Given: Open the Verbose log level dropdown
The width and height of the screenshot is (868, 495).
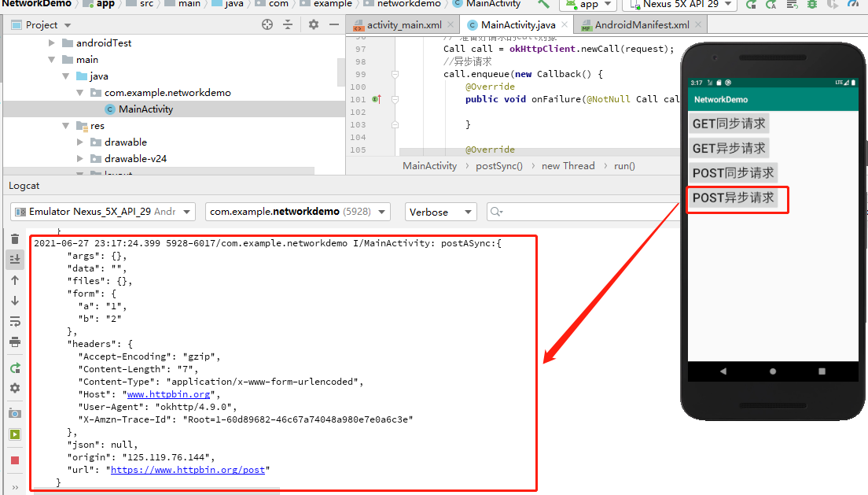Looking at the screenshot, I should pyautogui.click(x=440, y=212).
